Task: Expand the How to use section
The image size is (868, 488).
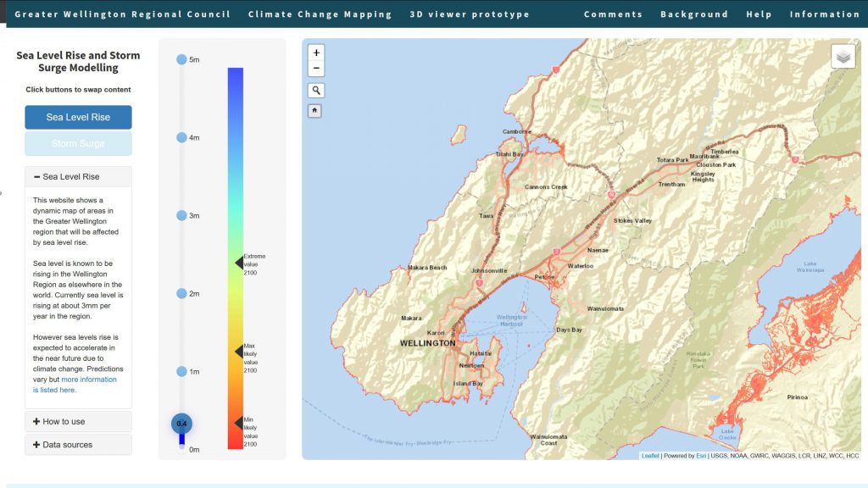Action: pyautogui.click(x=78, y=422)
